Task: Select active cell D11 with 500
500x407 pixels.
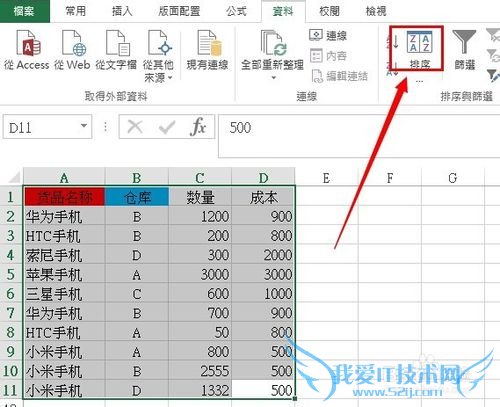Action: coord(263,390)
